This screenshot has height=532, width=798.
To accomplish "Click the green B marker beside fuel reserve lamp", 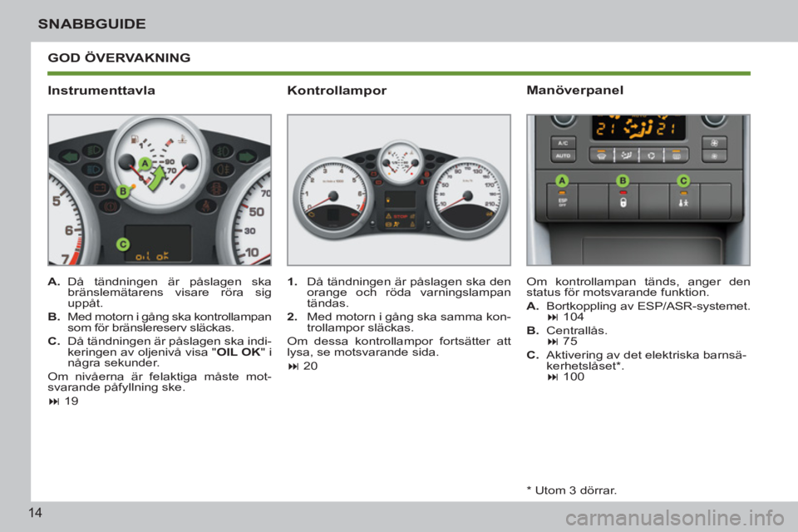I will [123, 191].
